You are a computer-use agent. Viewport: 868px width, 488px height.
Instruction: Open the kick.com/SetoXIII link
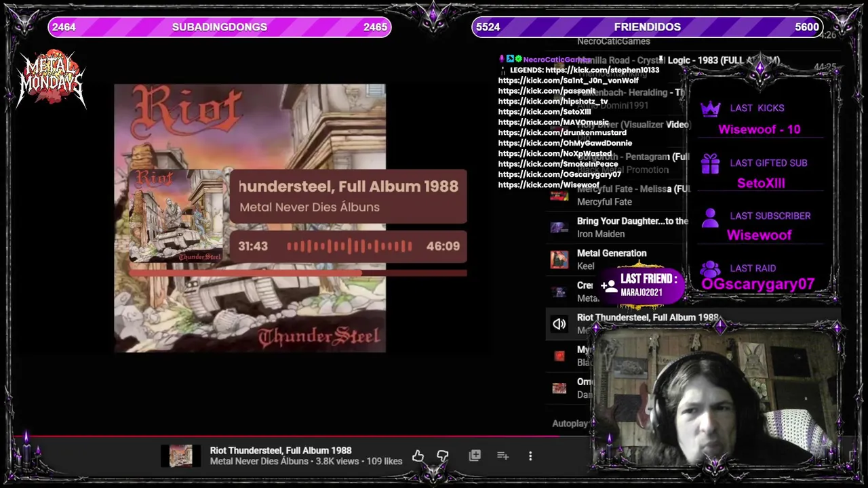(x=545, y=112)
